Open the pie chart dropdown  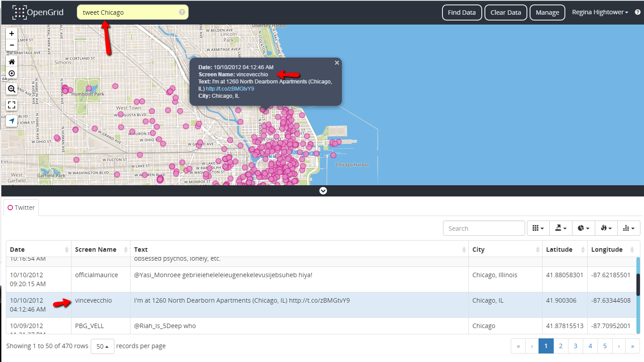[x=583, y=228]
